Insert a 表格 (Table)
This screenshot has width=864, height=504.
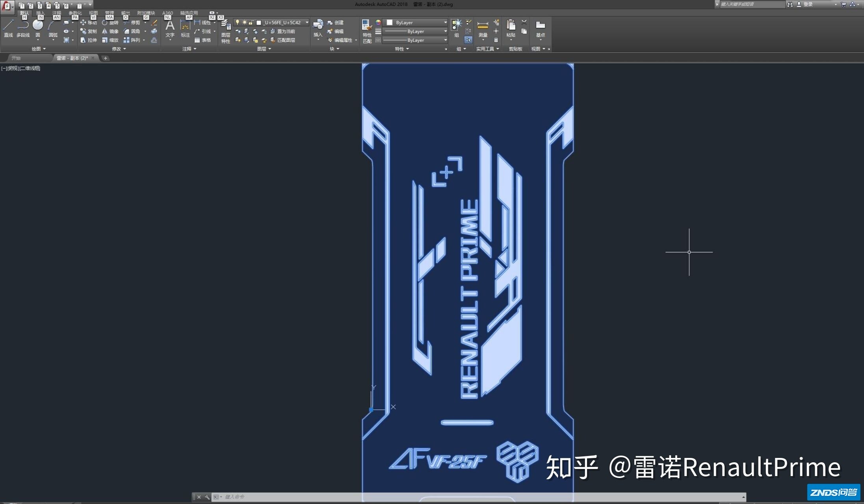[203, 40]
